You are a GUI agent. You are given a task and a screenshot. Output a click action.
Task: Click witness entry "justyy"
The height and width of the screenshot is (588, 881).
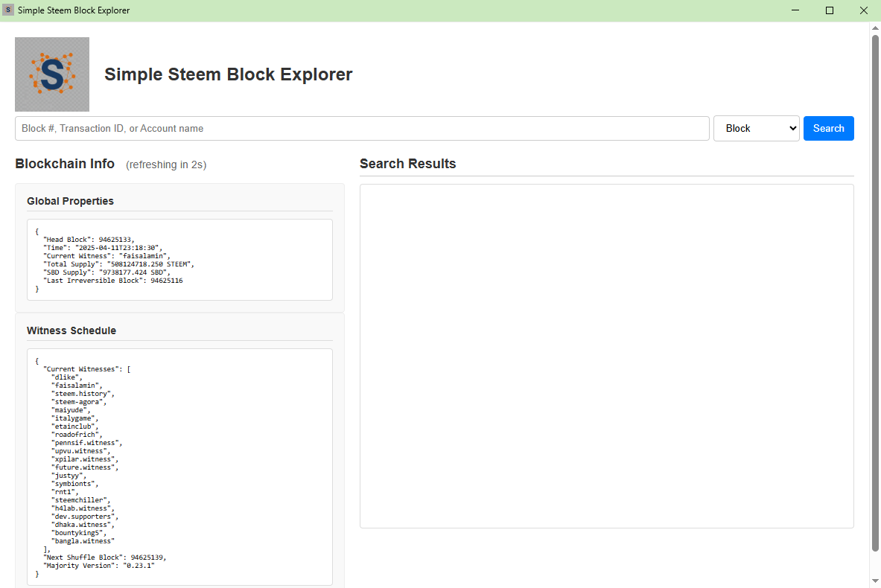(69, 476)
